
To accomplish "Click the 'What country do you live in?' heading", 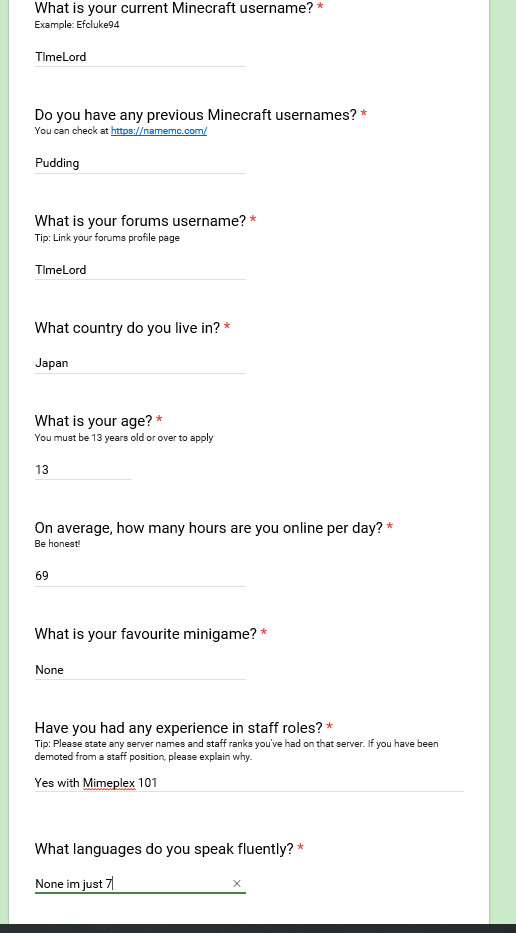I will click(127, 328).
